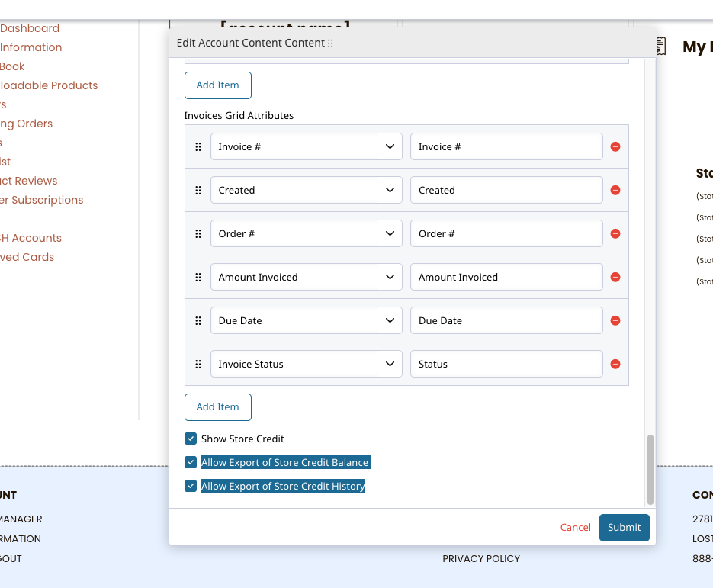Grab drag handle of Created row
Image resolution: width=713 pixels, height=588 pixels.
click(x=198, y=190)
